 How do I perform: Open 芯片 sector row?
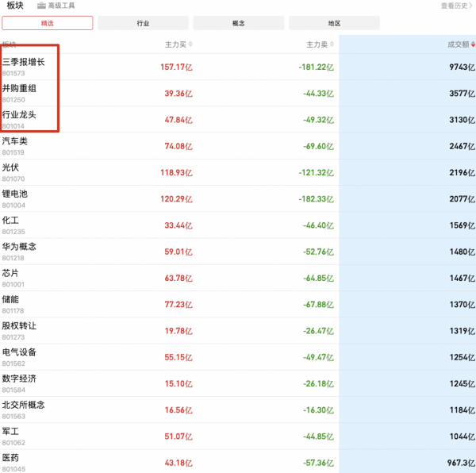tap(238, 278)
